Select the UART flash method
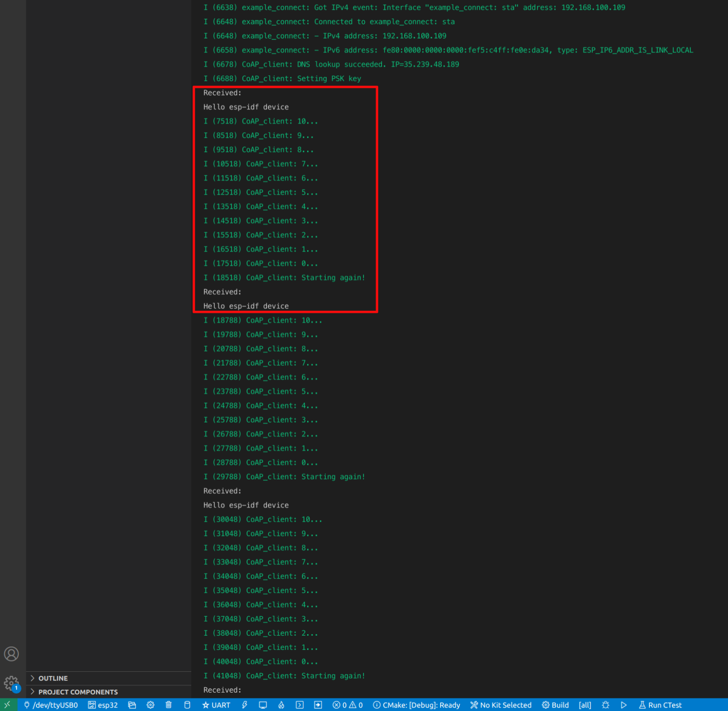 pyautogui.click(x=216, y=705)
